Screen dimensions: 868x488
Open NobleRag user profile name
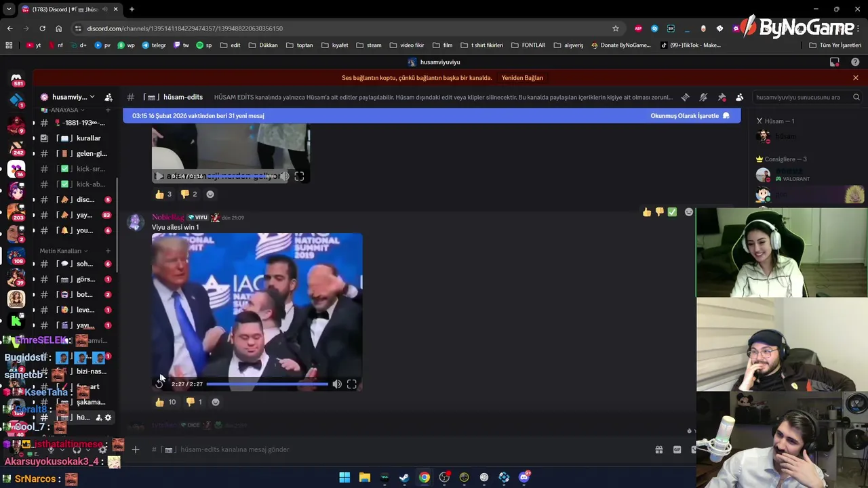click(167, 218)
